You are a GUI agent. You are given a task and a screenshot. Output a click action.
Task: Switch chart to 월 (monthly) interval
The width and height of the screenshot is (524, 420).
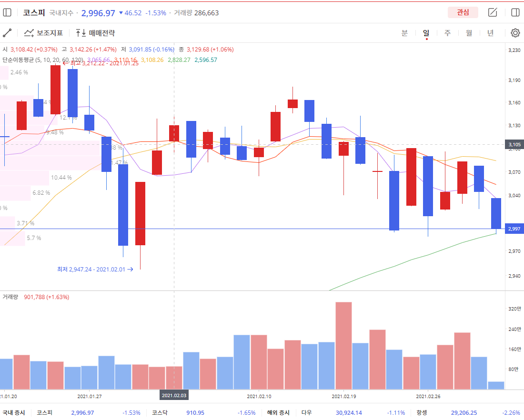pyautogui.click(x=469, y=33)
